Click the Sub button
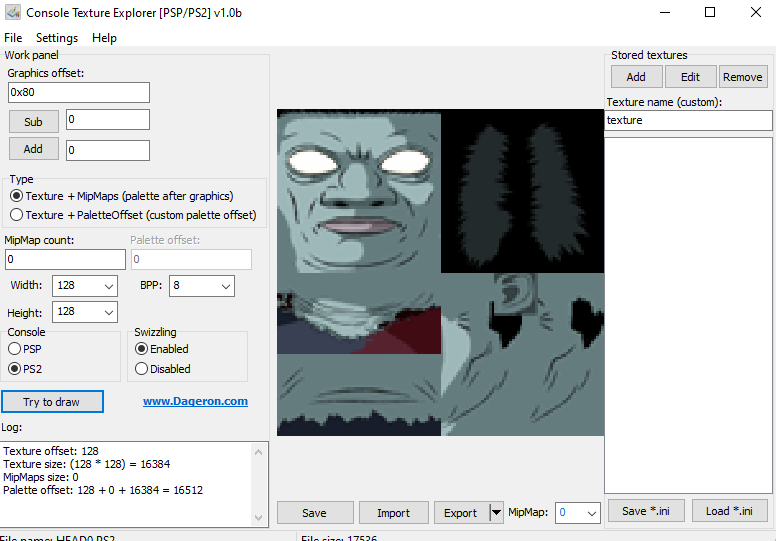Viewport: 776px width, 541px height. coord(34,122)
